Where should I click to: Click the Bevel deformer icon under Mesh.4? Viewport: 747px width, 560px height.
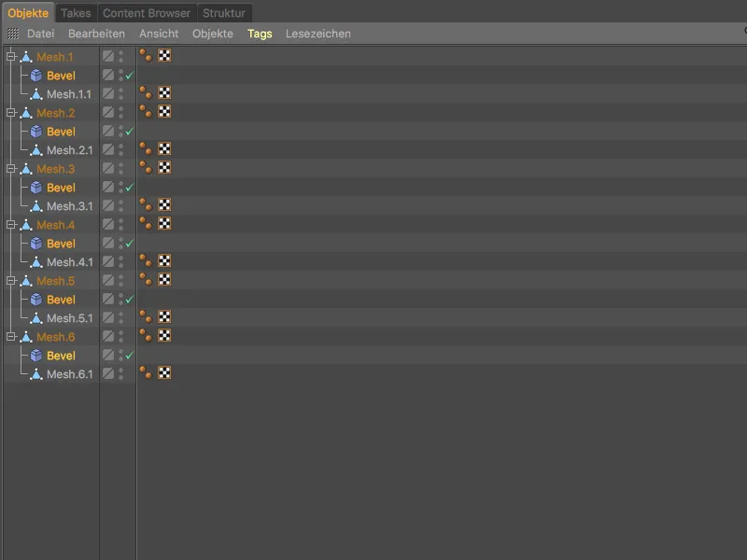36,244
